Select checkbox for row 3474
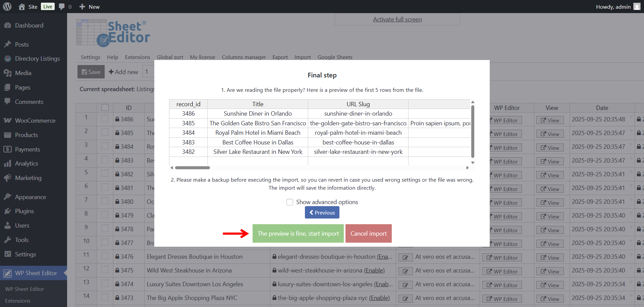This screenshot has width=644, height=307. [x=105, y=284]
